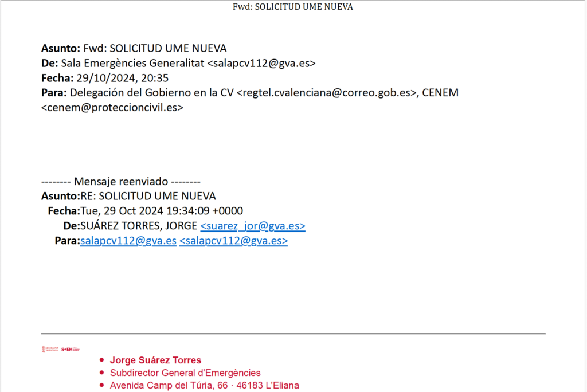The width and height of the screenshot is (587, 392).
Task: Click the forwarded subject RE: SOLICITUD UME NUEVA
Action: [148, 196]
